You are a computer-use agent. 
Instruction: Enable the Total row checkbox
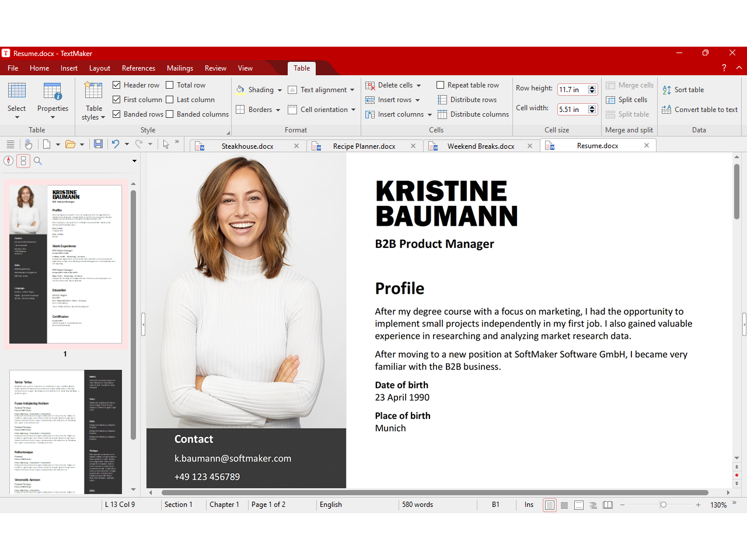[x=170, y=85]
